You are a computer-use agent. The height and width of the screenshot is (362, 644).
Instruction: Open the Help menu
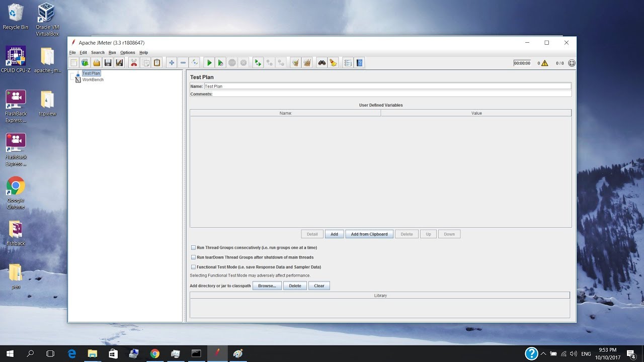[x=144, y=52]
